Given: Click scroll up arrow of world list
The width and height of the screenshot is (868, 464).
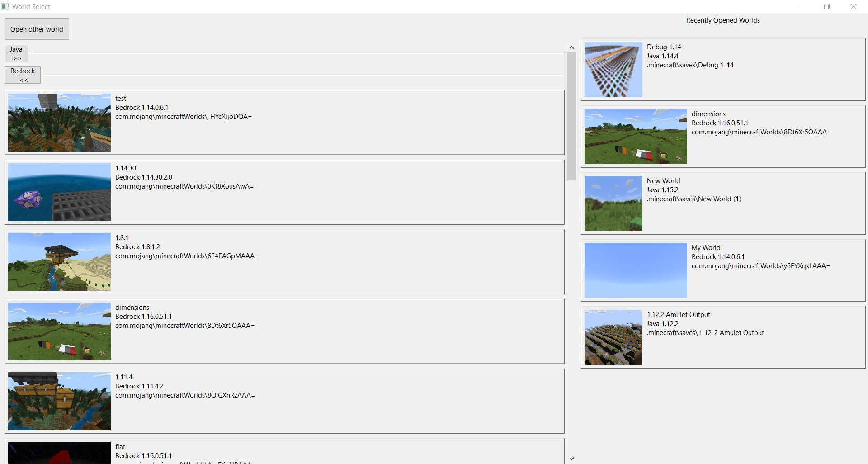Looking at the screenshot, I should pos(571,47).
